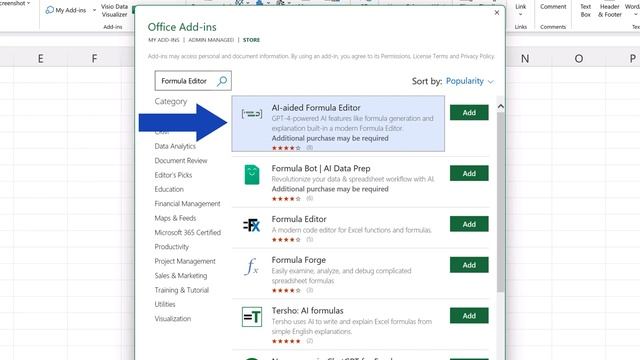
Task: Open the Formula Bot | AI Data Prep title
Action: click(321, 168)
